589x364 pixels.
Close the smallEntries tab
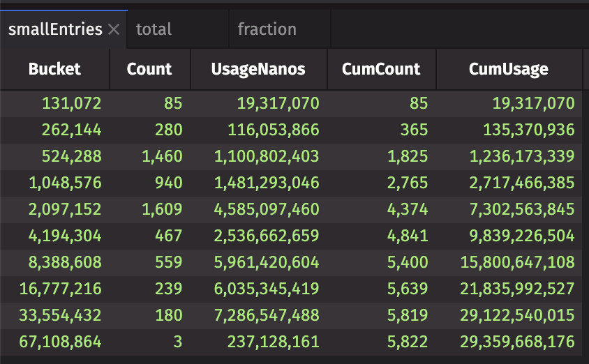tap(115, 29)
